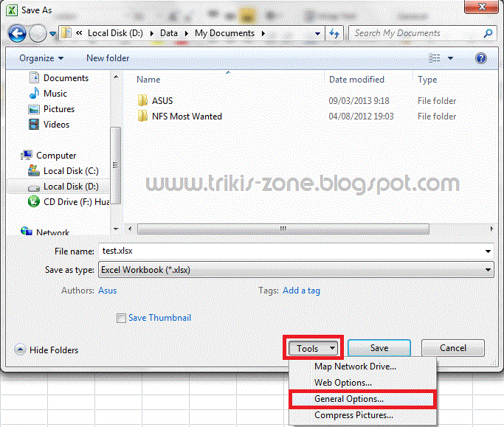Screen dimensions: 504x427
Task: Sort files by Date modified column
Action: (356, 80)
